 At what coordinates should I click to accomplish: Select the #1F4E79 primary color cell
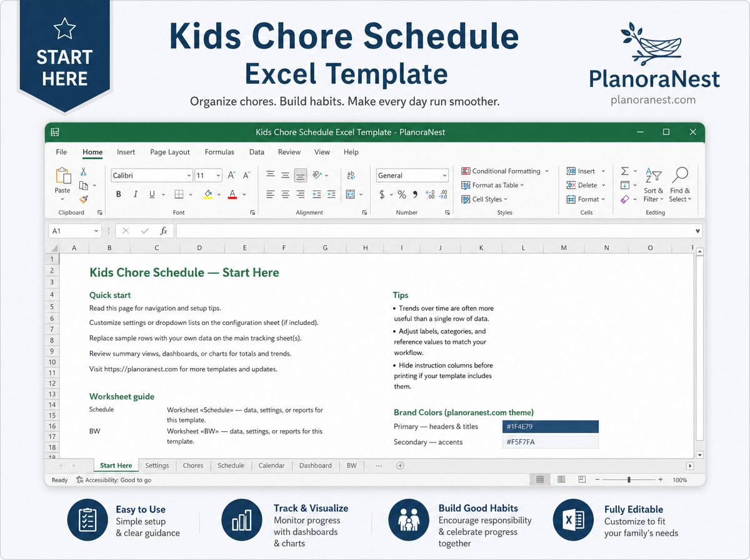click(551, 427)
